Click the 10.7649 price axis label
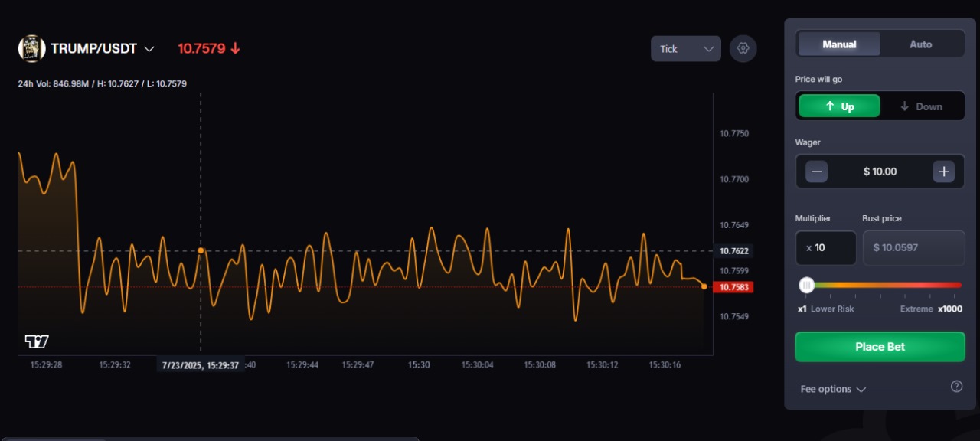The image size is (980, 441). (733, 225)
